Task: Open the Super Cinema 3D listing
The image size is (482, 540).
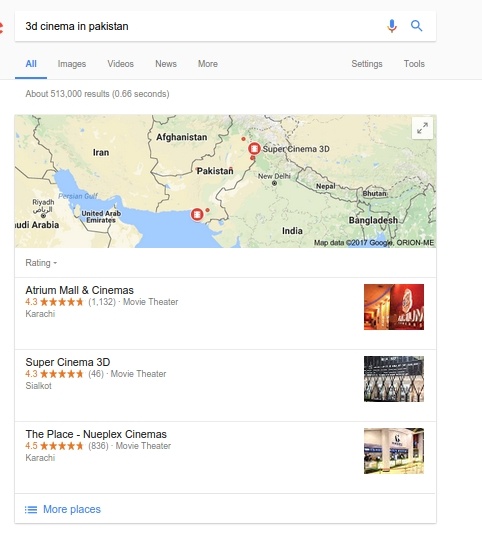Action: (x=225, y=385)
